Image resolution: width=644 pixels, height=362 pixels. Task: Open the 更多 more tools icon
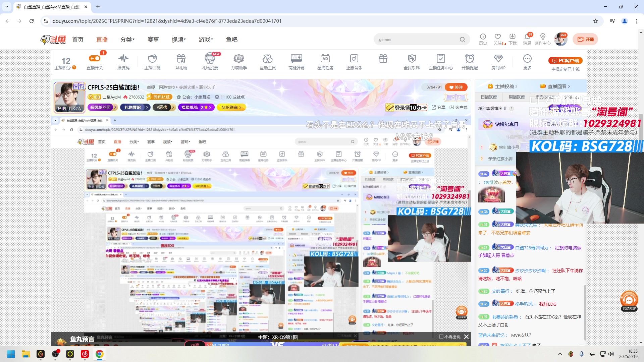coord(527,62)
